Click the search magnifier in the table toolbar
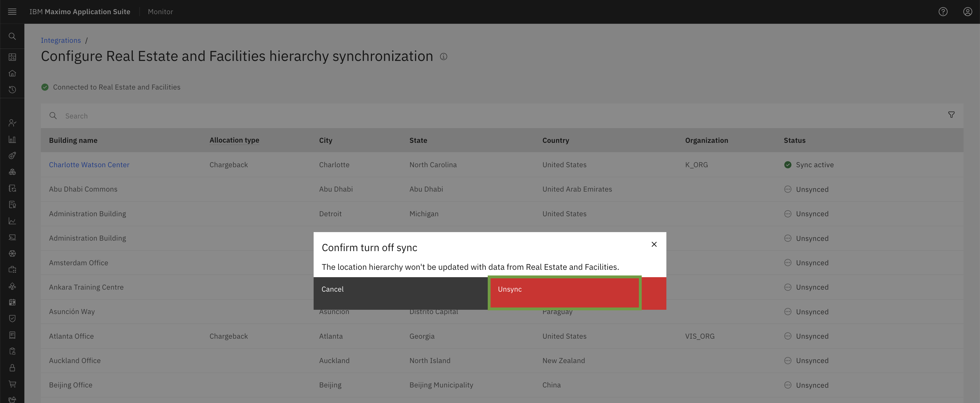 point(53,116)
